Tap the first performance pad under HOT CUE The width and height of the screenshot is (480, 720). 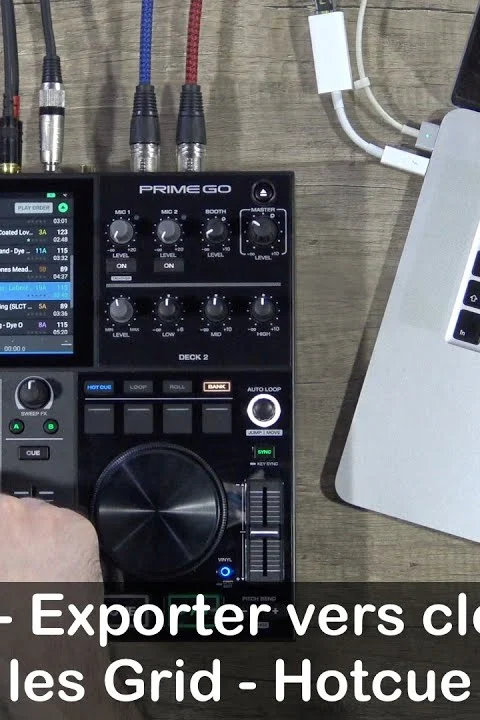[99, 418]
